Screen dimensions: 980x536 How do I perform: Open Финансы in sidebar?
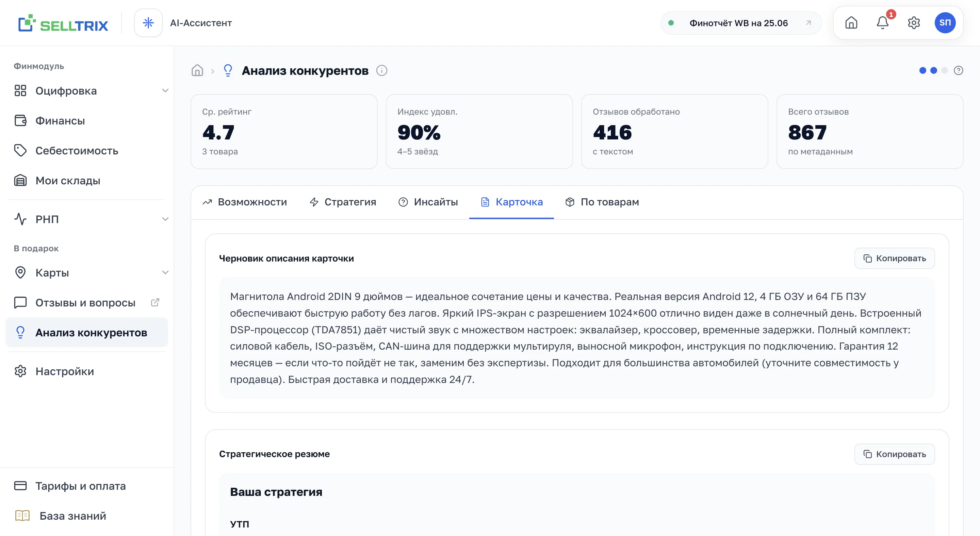(x=87, y=120)
